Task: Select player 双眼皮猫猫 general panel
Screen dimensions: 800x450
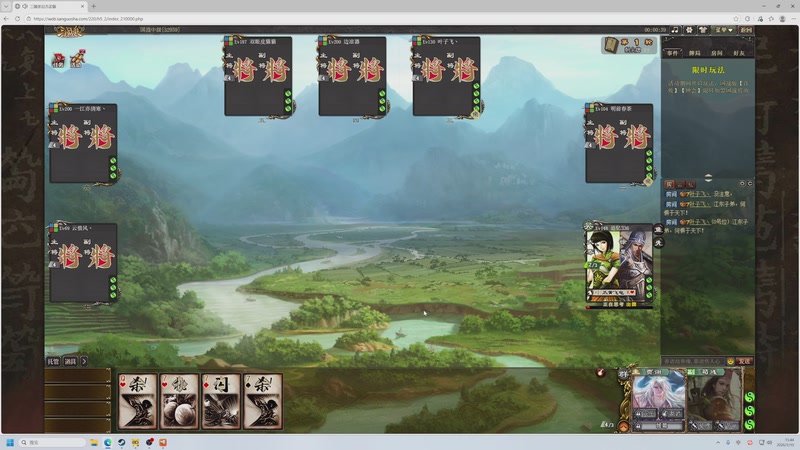Action: [x=258, y=76]
